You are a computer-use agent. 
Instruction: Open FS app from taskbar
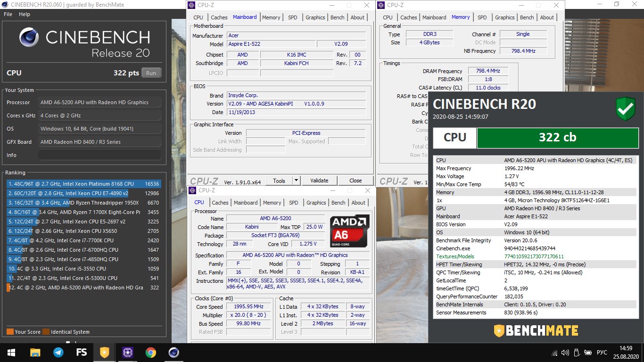pyautogui.click(x=82, y=352)
